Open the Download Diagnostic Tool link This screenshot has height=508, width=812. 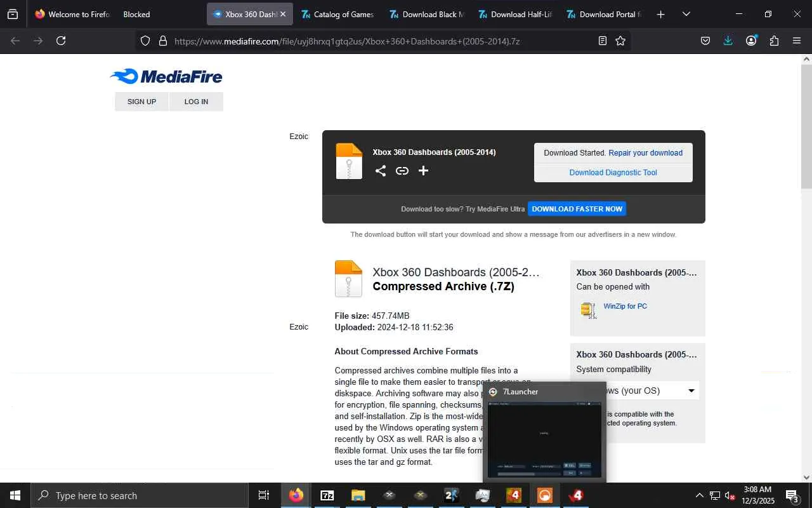[613, 173]
